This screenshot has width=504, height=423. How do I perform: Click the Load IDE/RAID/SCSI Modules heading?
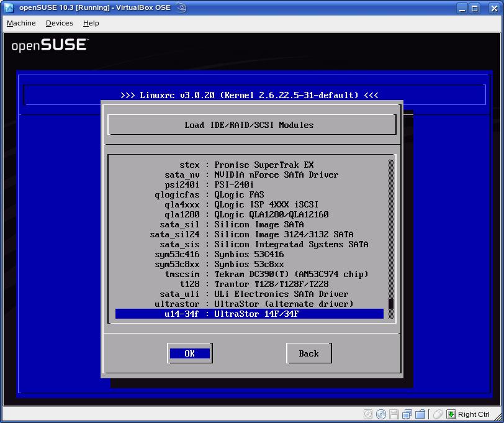[x=249, y=125]
